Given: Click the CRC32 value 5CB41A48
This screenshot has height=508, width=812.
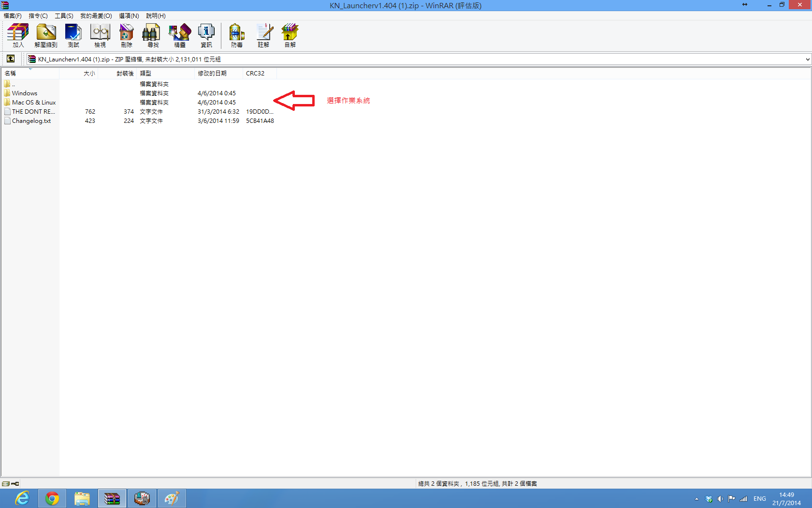Looking at the screenshot, I should click(x=260, y=121).
